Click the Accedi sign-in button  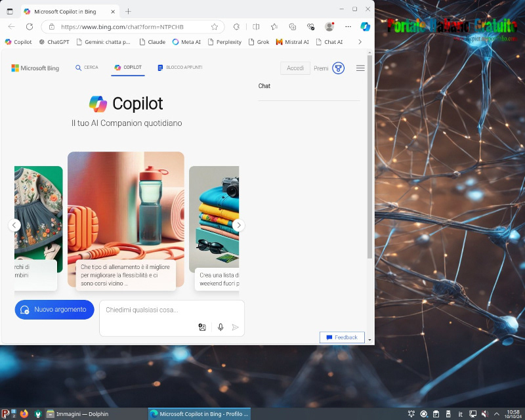[295, 68]
